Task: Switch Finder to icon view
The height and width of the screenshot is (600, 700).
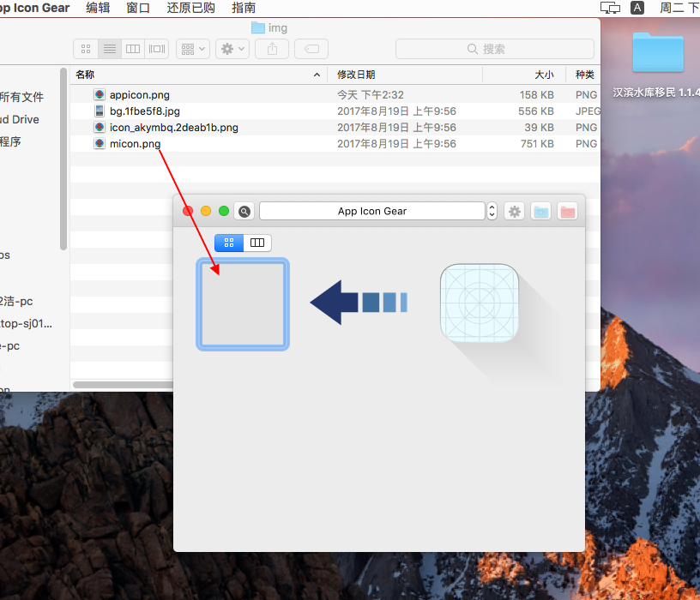Action: [85, 49]
